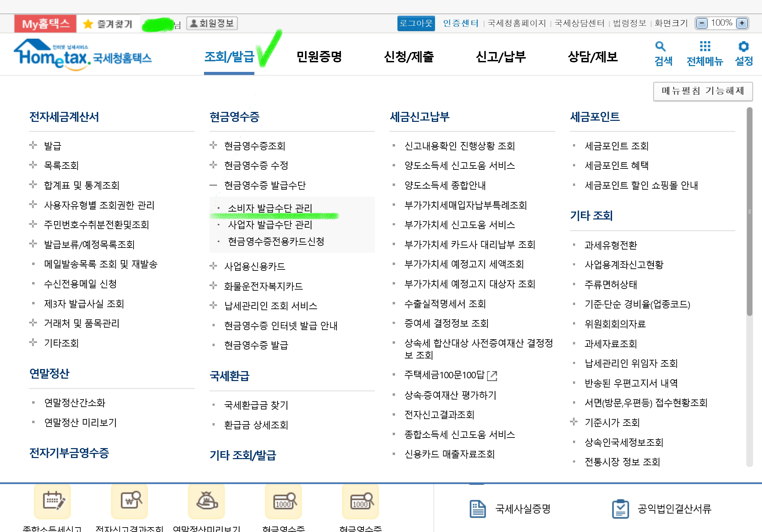Viewport: 762px width, 532px height.
Task: Click the 검색 magnifier icon
Action: [x=660, y=47]
